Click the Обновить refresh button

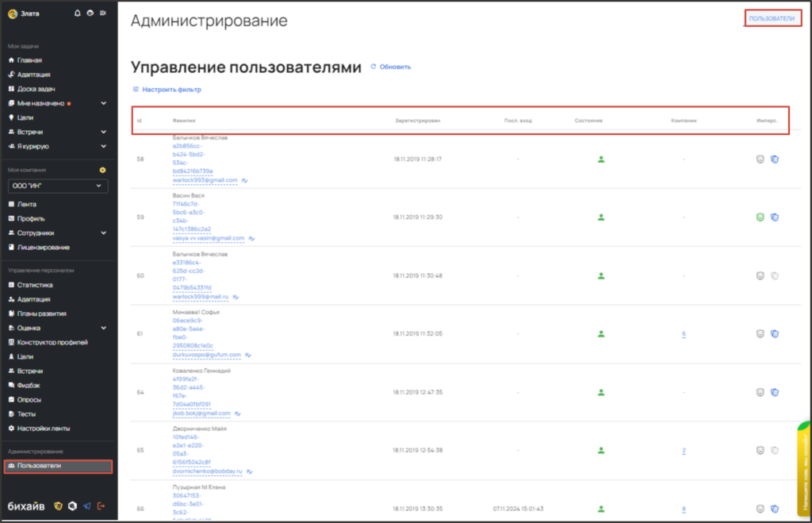391,67
